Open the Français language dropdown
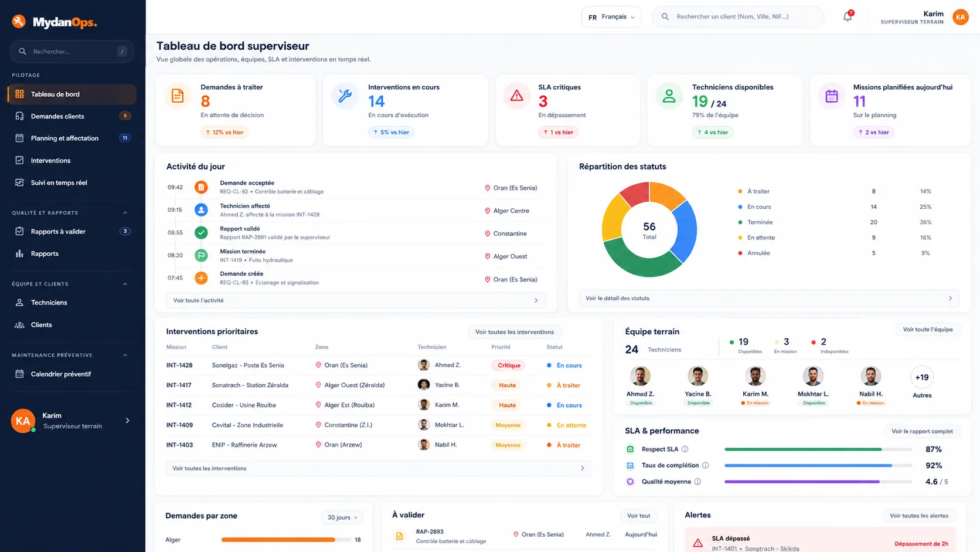Viewport: 980px width, 552px height. point(611,17)
